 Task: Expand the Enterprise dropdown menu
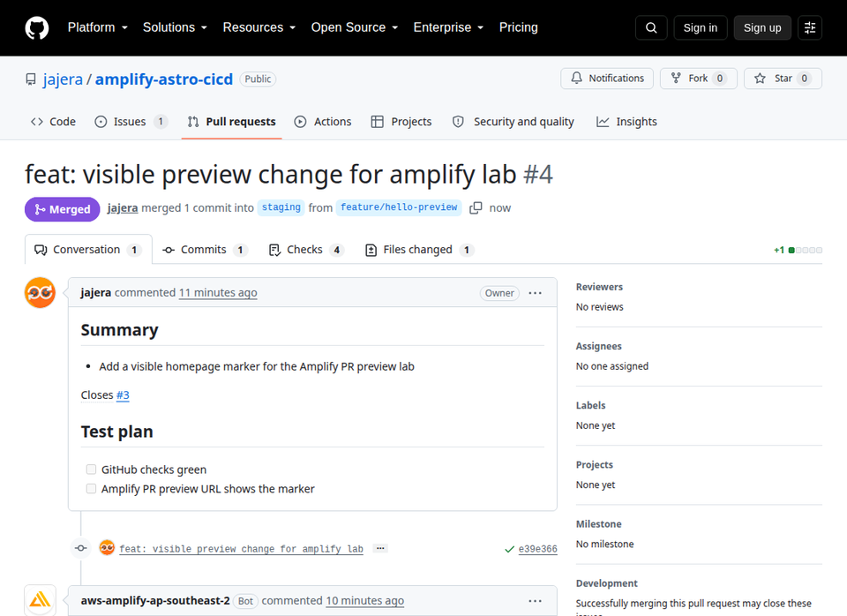448,27
